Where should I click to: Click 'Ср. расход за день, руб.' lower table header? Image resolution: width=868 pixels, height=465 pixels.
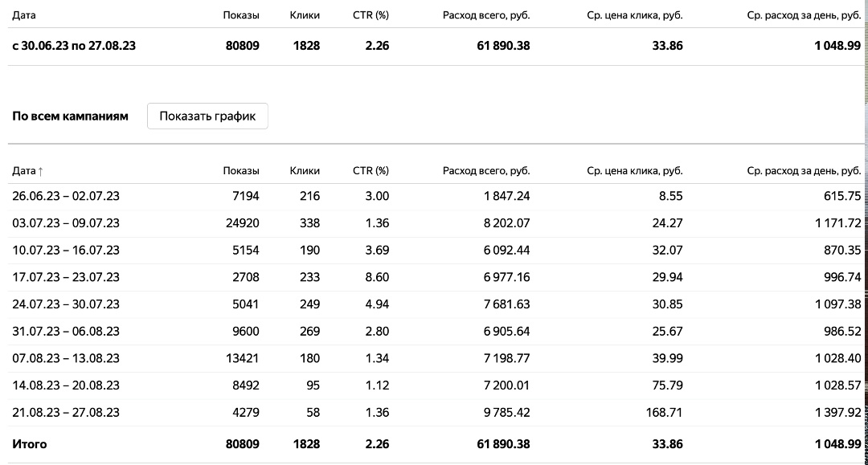[804, 170]
